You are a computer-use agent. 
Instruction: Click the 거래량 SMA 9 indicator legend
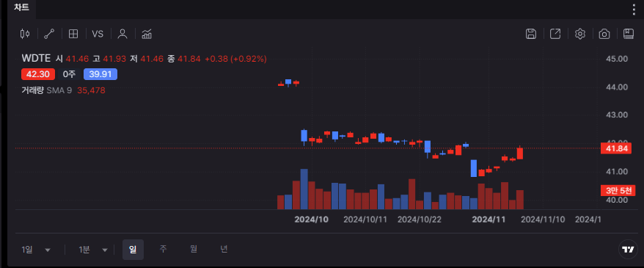[47, 90]
